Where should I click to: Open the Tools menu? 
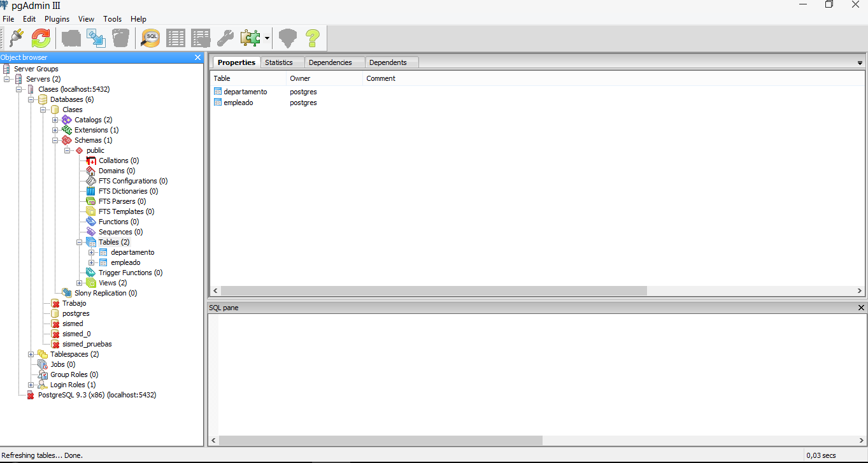112,19
